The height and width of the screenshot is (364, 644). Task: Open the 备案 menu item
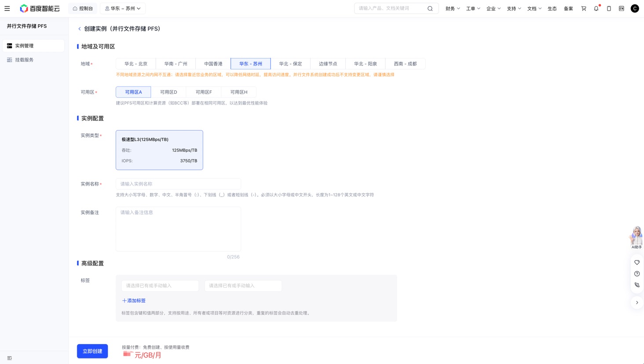click(568, 8)
